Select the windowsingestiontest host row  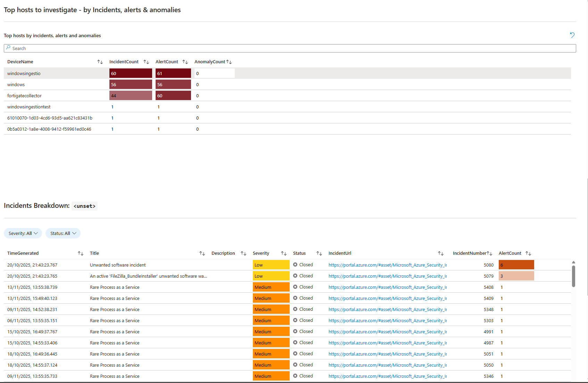pos(29,107)
